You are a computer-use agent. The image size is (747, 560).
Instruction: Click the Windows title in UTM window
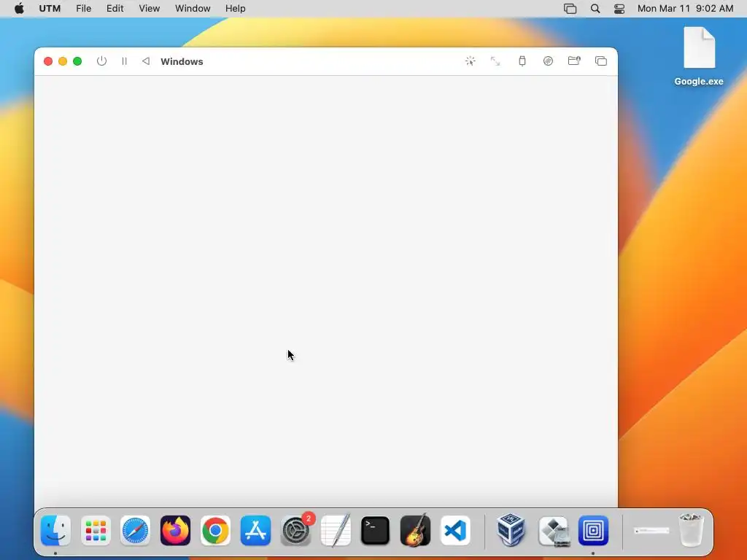[182, 61]
